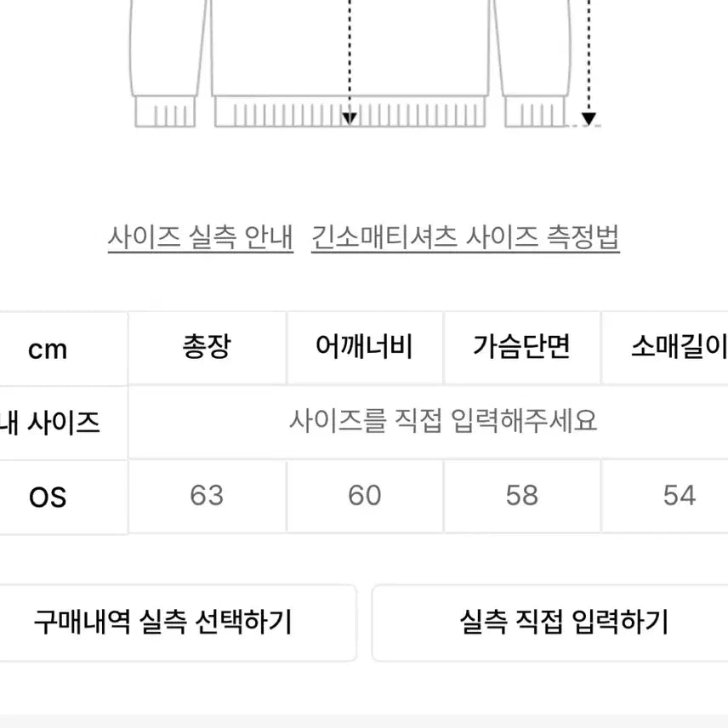Image resolution: width=728 pixels, height=728 pixels.
Task: Click the cm unit header cell
Action: click(x=48, y=349)
